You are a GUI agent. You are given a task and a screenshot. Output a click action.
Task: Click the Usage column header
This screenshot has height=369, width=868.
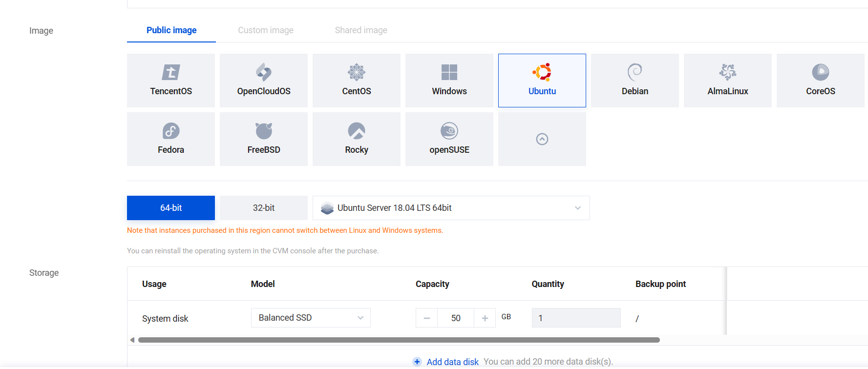(154, 284)
